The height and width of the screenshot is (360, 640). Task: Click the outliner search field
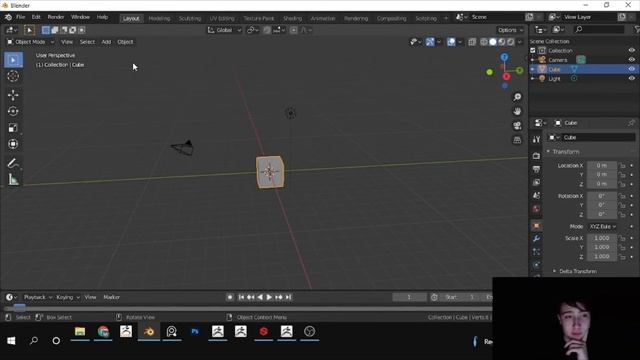[599, 29]
